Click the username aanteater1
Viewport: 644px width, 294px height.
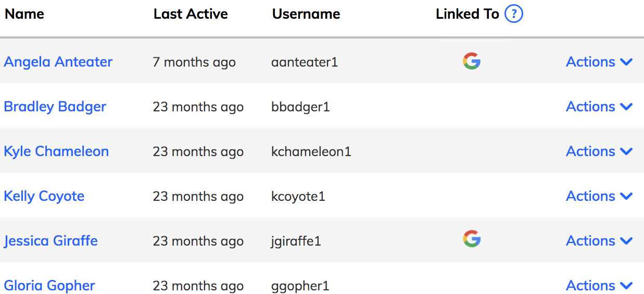tap(305, 62)
